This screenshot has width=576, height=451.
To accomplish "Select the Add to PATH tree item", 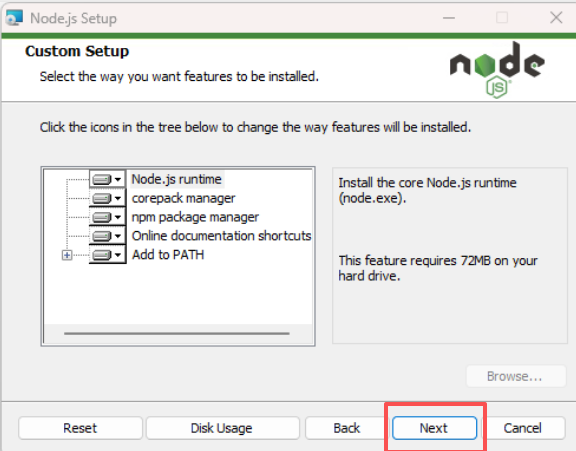I will click(x=168, y=255).
